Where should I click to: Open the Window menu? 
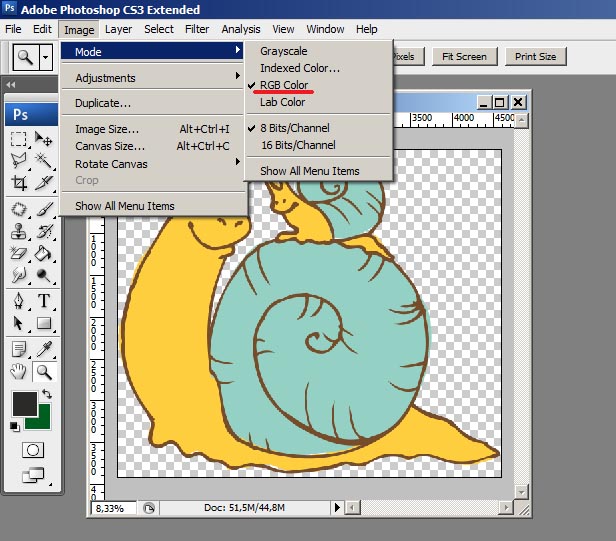[325, 29]
